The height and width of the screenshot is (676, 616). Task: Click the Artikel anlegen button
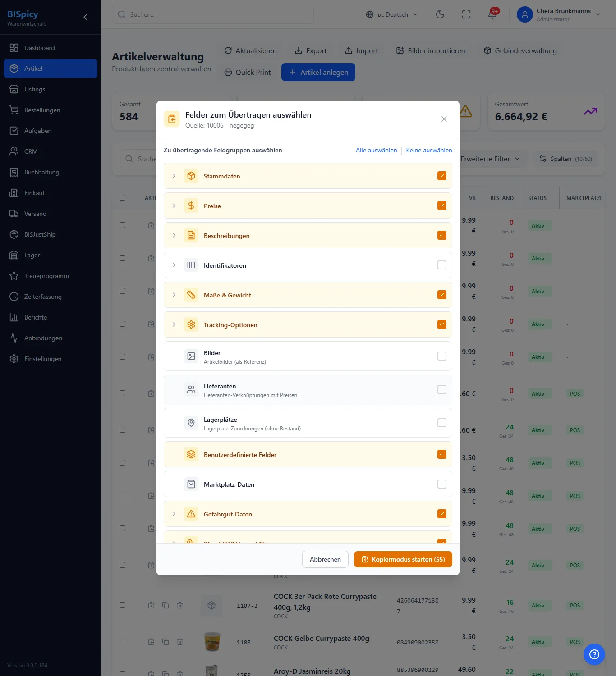318,72
